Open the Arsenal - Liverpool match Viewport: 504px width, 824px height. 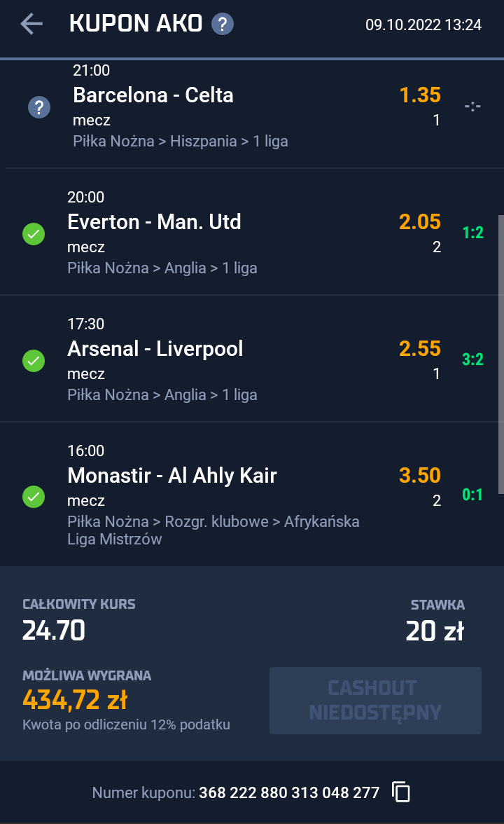(x=155, y=349)
